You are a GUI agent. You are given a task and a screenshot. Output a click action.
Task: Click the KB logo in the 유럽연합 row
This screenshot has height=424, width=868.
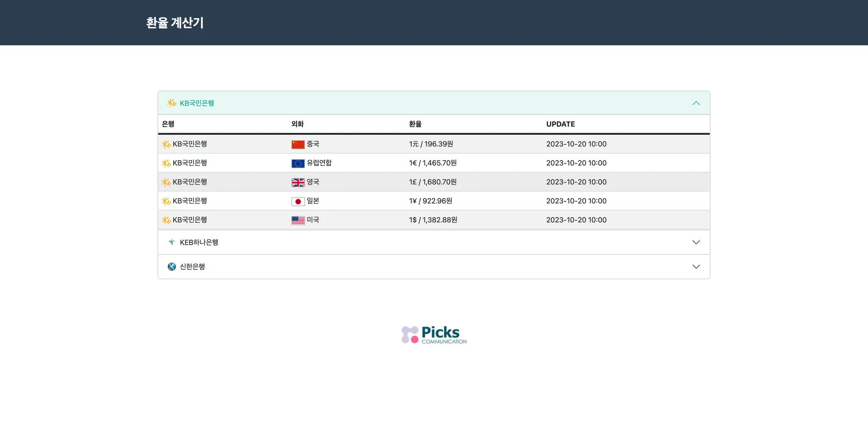point(166,163)
